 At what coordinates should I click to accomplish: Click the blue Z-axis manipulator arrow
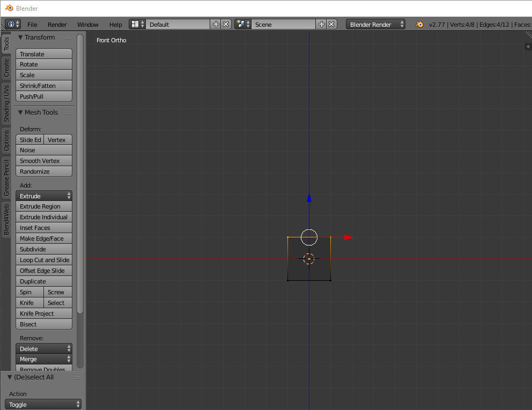click(x=309, y=198)
